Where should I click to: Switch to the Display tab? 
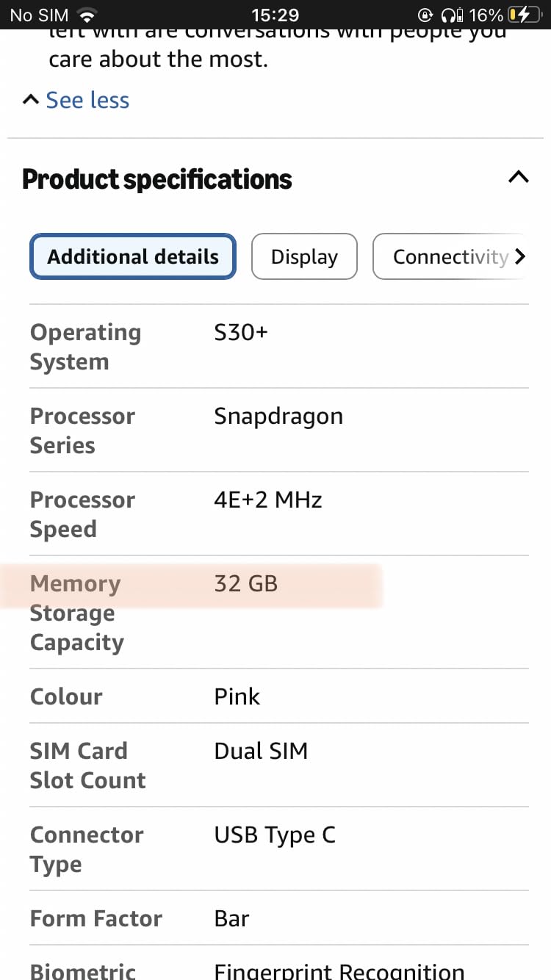point(304,256)
